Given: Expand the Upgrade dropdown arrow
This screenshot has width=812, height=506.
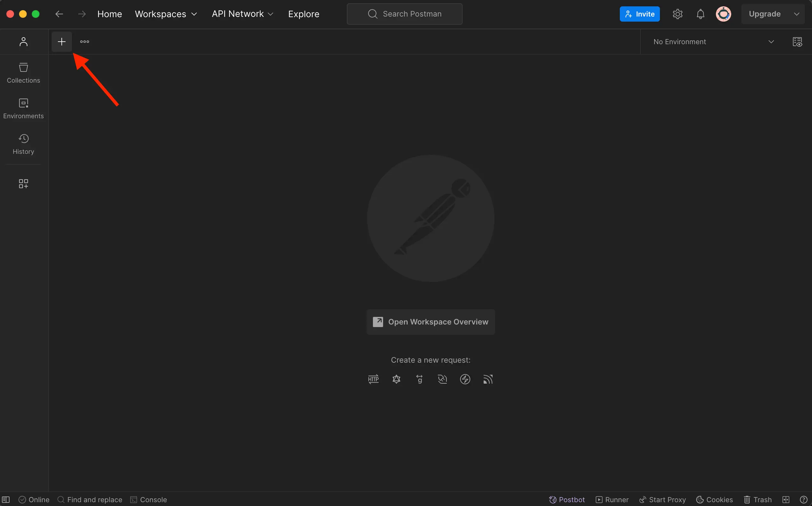Looking at the screenshot, I should (797, 14).
